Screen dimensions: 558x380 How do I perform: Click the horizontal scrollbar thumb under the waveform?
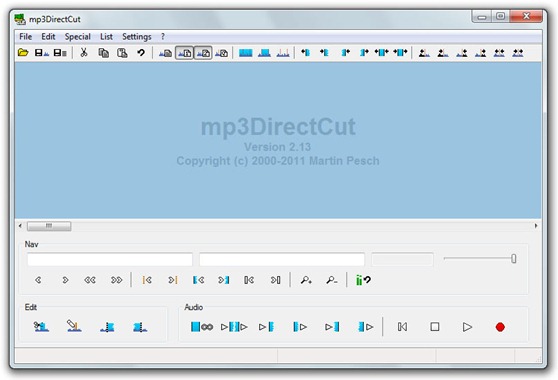(49, 226)
